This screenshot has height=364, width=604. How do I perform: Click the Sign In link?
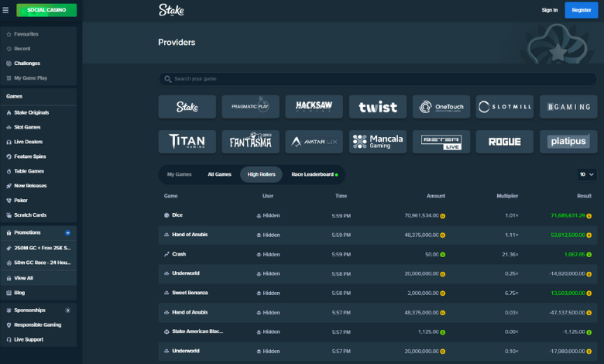click(549, 10)
